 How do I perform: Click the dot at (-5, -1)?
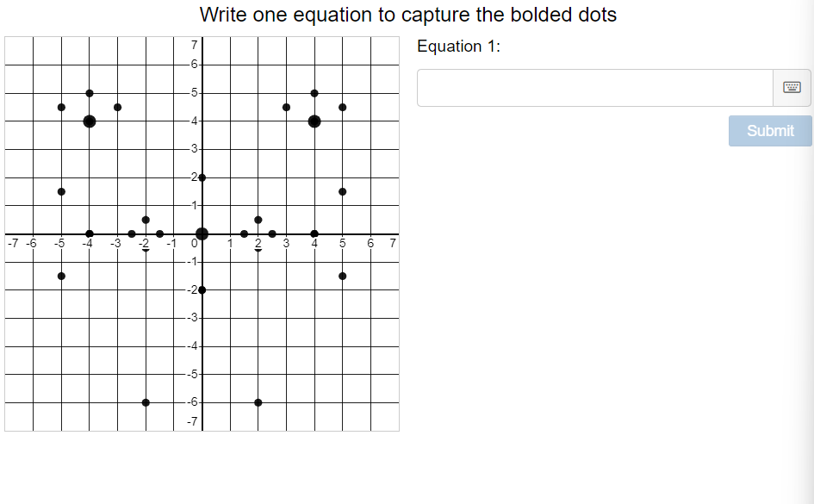[x=60, y=276]
